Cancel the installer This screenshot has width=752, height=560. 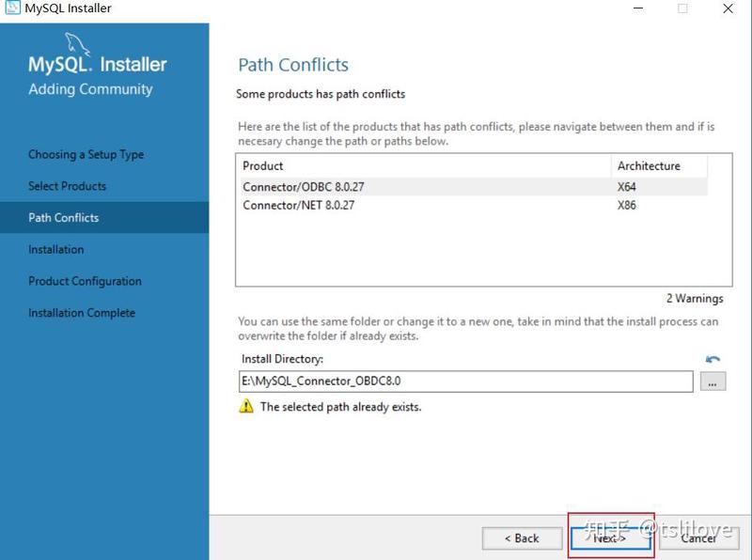point(698,538)
